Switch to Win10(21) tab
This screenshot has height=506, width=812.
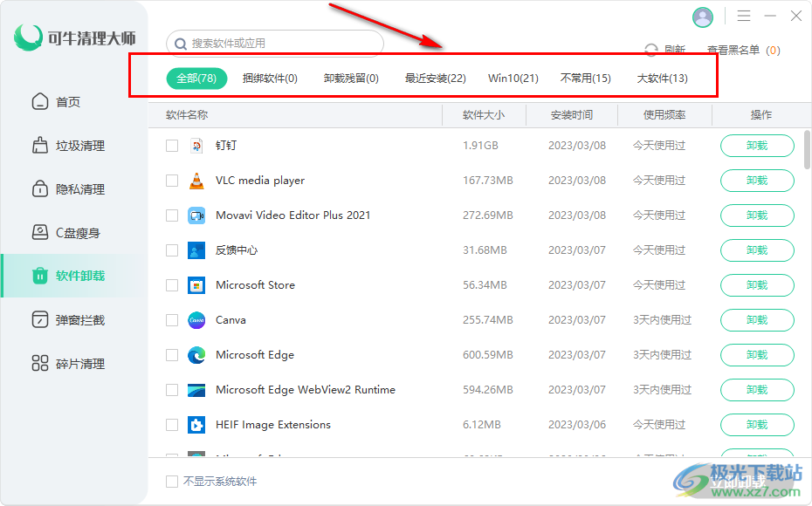[513, 79]
